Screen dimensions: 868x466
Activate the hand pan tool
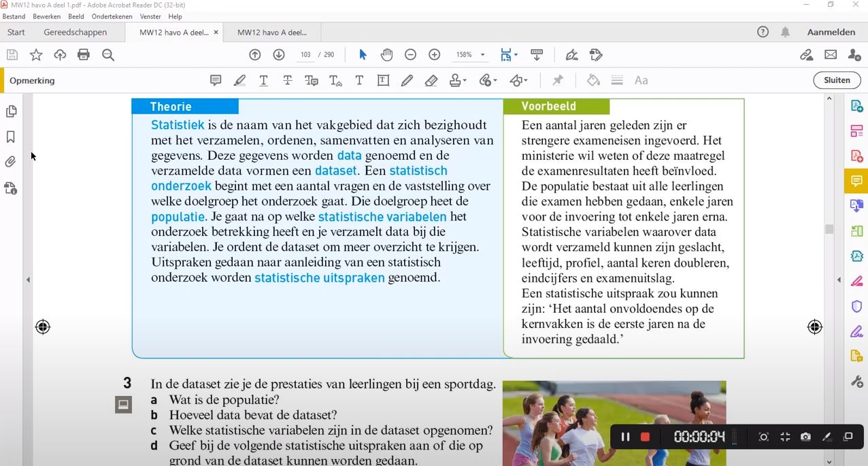[386, 54]
